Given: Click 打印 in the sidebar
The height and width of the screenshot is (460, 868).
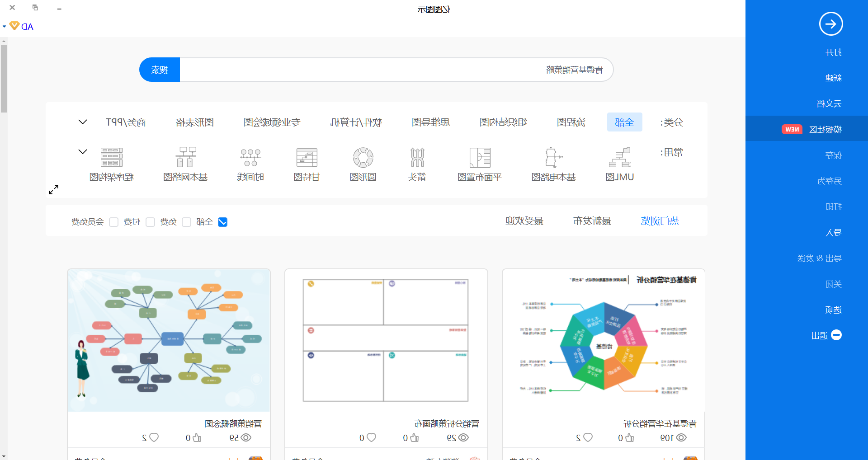Looking at the screenshot, I should [x=833, y=207].
